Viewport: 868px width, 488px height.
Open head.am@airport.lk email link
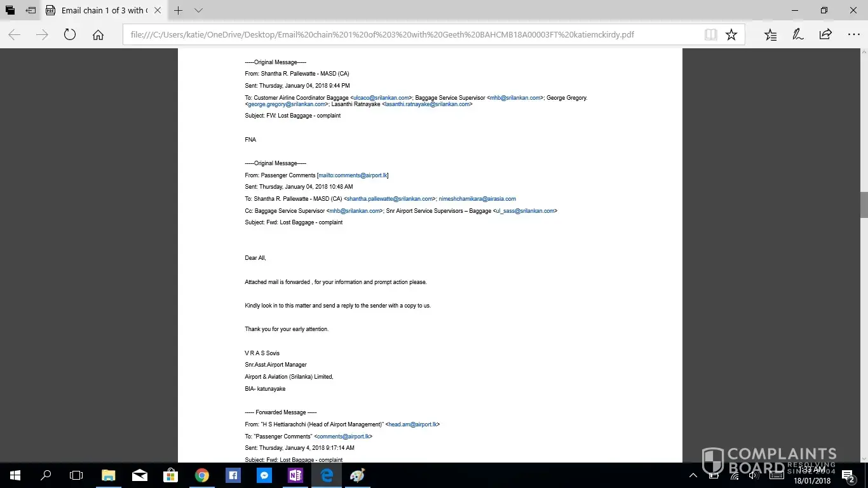[412, 424]
